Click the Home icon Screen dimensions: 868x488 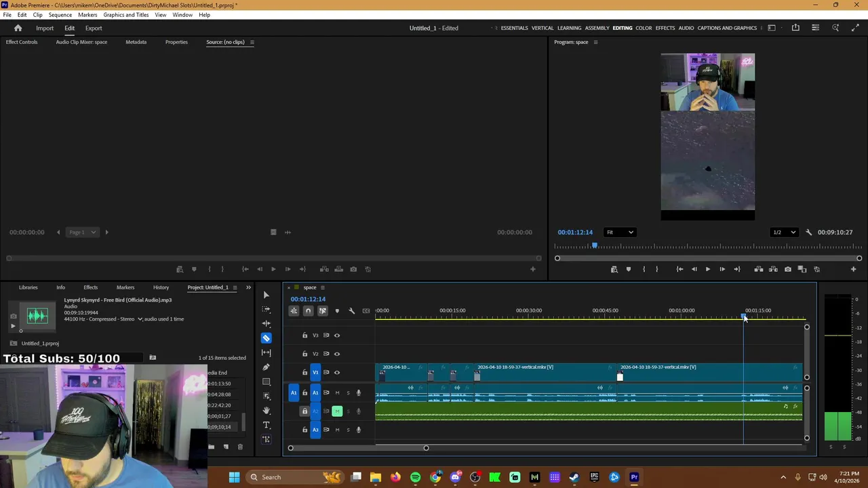18,28
